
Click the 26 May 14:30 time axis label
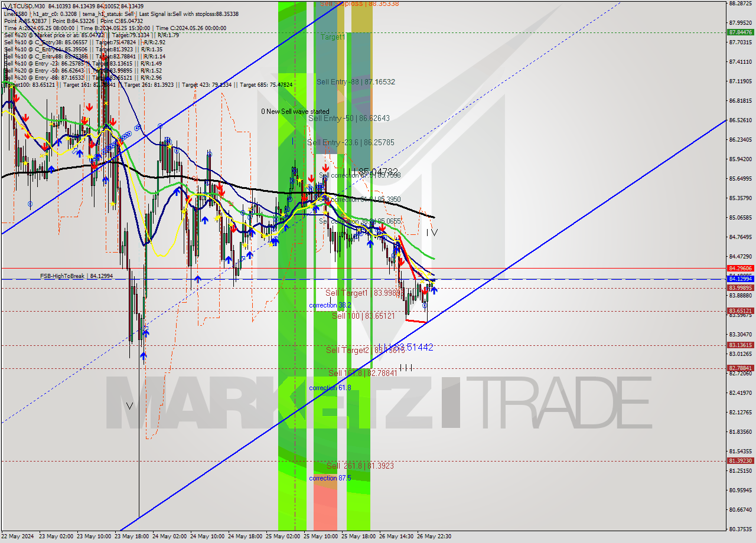(396, 537)
